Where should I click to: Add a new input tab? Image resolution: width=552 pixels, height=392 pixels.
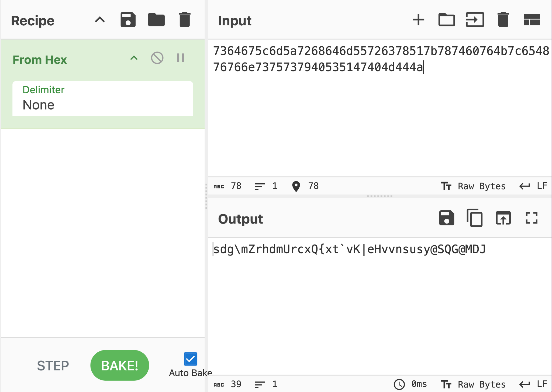click(x=418, y=20)
